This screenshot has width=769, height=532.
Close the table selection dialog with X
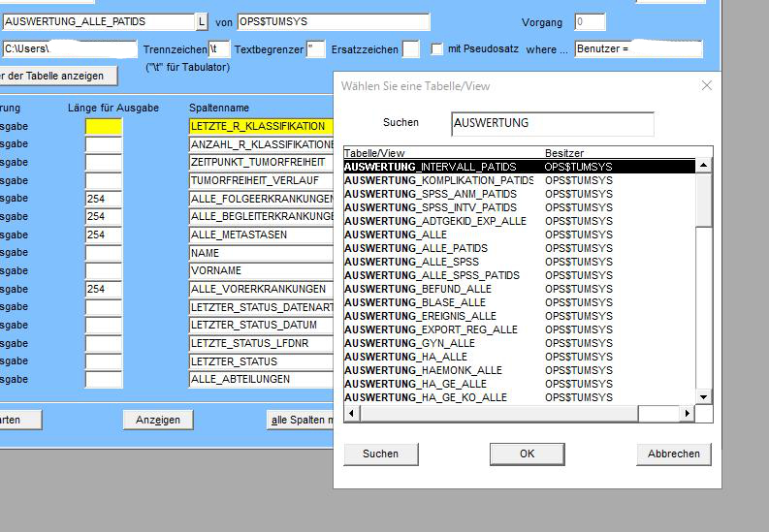[x=706, y=85]
